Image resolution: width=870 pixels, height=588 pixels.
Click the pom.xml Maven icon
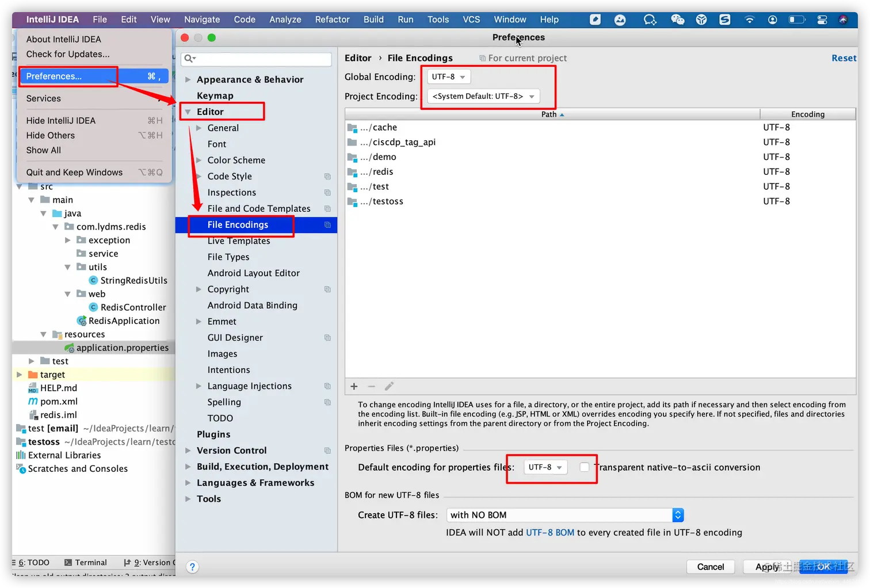[x=33, y=401]
